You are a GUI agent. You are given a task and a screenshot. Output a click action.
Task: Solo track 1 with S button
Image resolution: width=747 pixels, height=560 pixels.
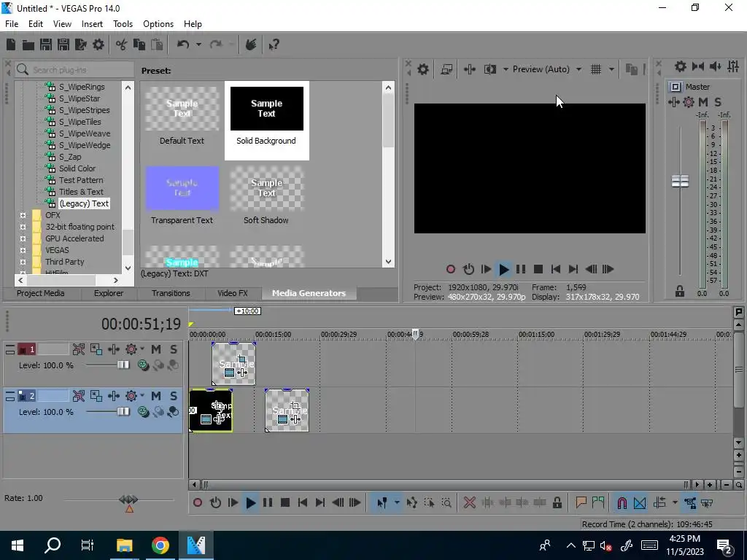pyautogui.click(x=174, y=349)
